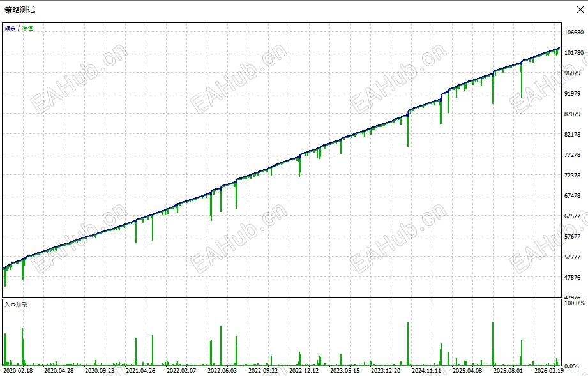
Task: Click the 2022.12.12 date label
Action: point(304,371)
